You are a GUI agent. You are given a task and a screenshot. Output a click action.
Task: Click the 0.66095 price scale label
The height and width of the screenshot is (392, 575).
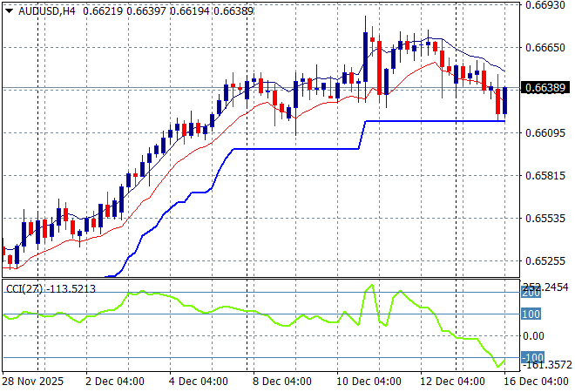[545, 132]
